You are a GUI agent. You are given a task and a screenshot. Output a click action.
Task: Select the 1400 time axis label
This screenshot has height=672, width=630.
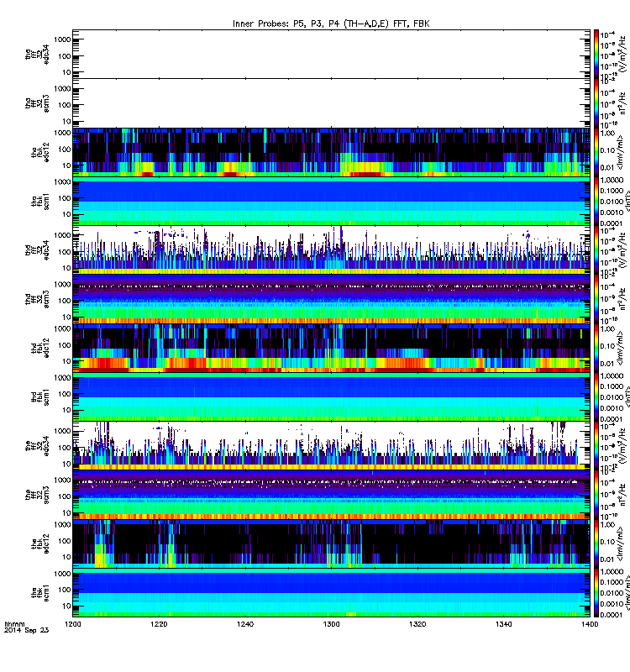(x=590, y=624)
